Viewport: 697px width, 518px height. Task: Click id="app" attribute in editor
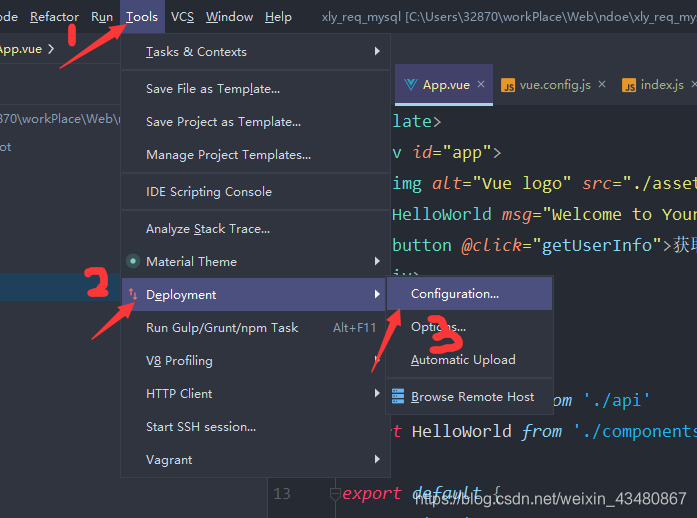(x=453, y=153)
